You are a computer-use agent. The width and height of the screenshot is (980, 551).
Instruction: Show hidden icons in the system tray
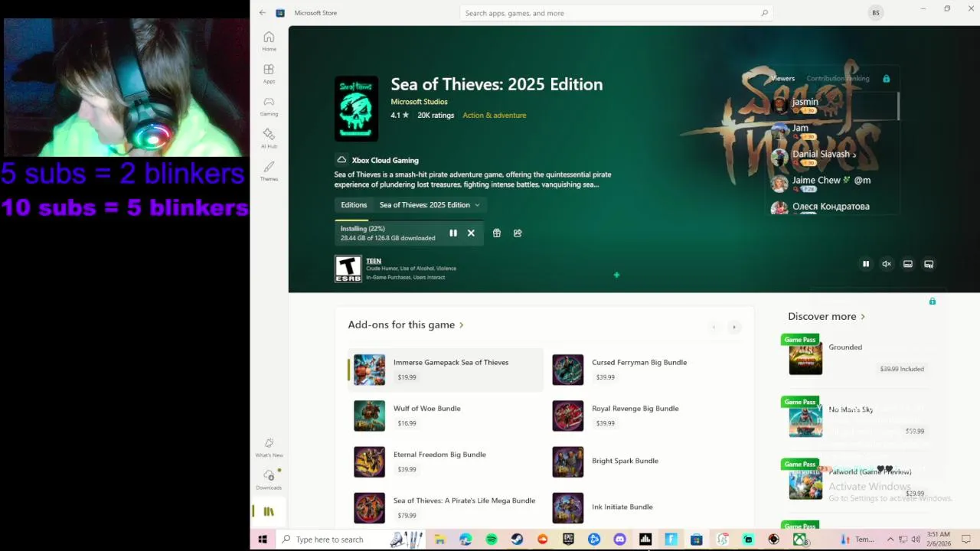pos(891,540)
